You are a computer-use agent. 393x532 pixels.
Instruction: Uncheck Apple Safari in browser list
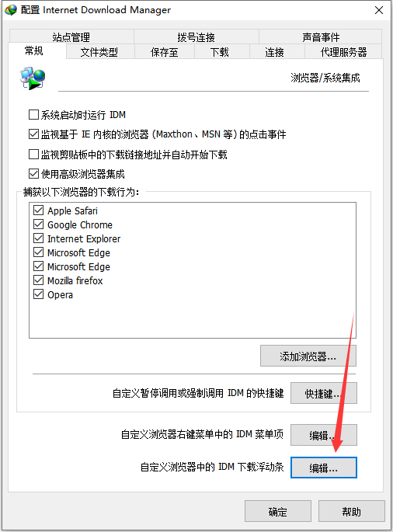[x=38, y=210]
